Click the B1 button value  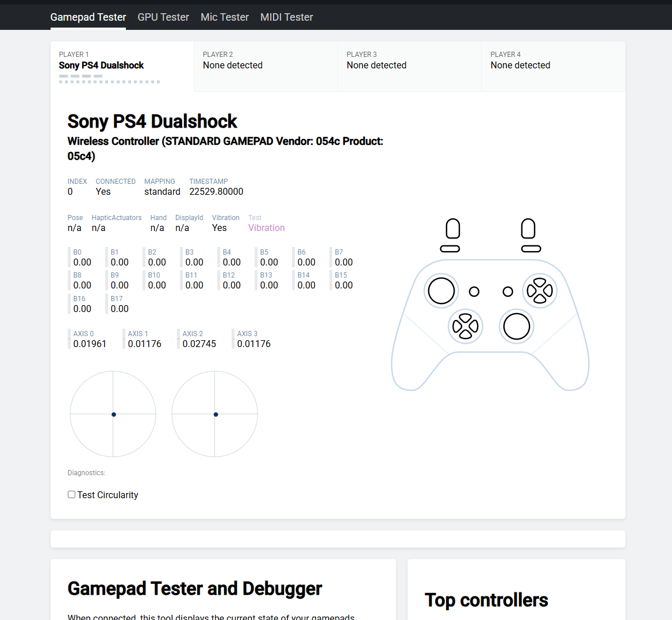(x=120, y=262)
